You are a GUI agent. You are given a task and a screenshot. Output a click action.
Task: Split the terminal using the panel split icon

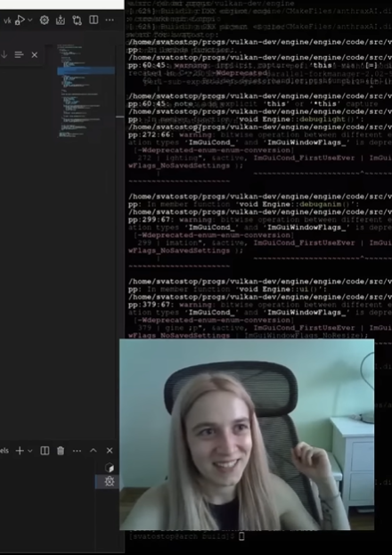pos(45,451)
